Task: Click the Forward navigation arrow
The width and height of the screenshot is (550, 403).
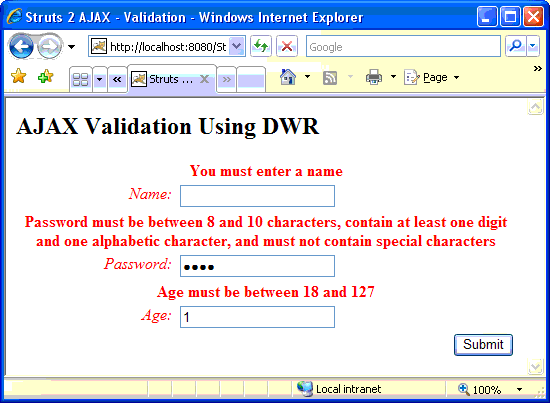Action: pos(49,46)
